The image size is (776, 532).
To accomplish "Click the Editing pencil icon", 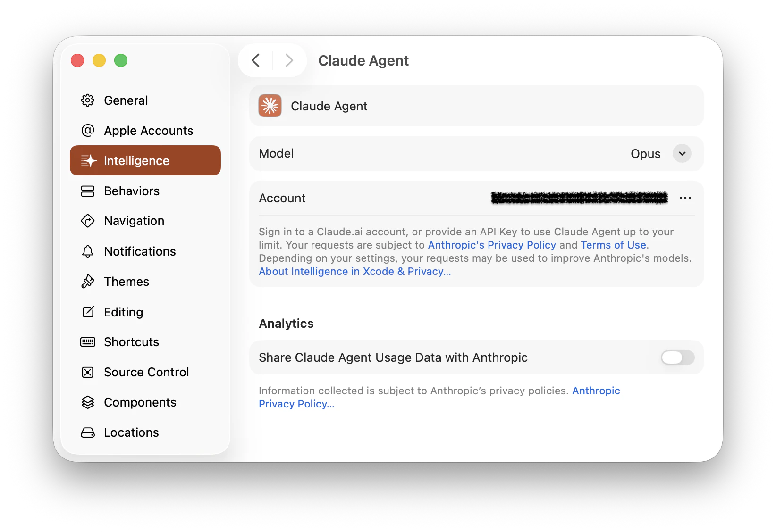I will tap(88, 312).
